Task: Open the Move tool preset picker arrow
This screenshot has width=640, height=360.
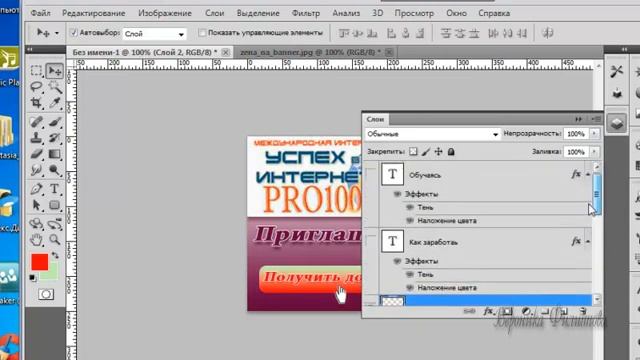Action: pyautogui.click(x=57, y=33)
